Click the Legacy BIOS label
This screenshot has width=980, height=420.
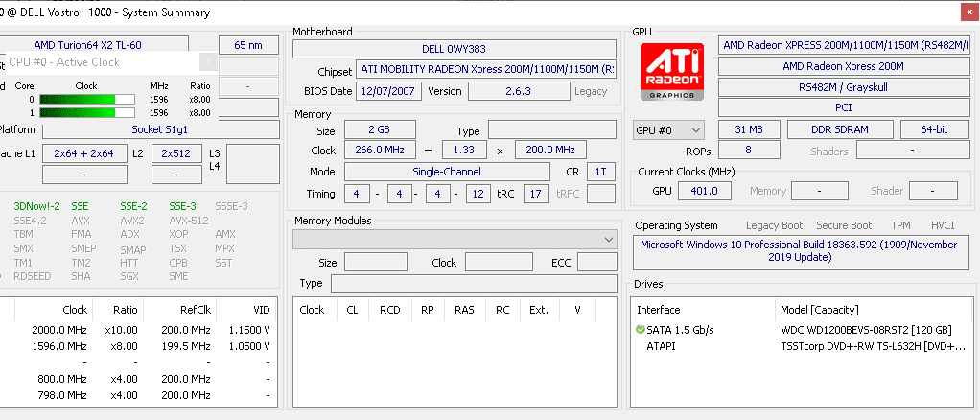click(591, 91)
